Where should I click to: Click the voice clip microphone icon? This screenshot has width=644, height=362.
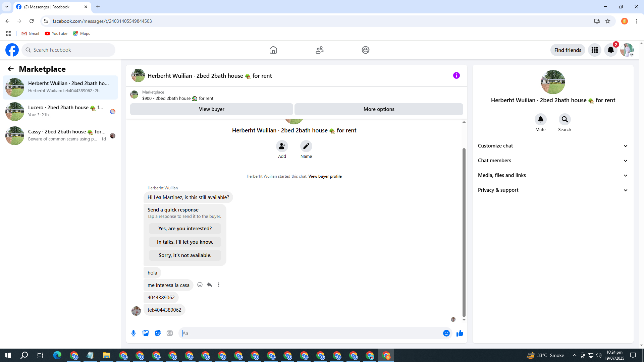point(133,333)
